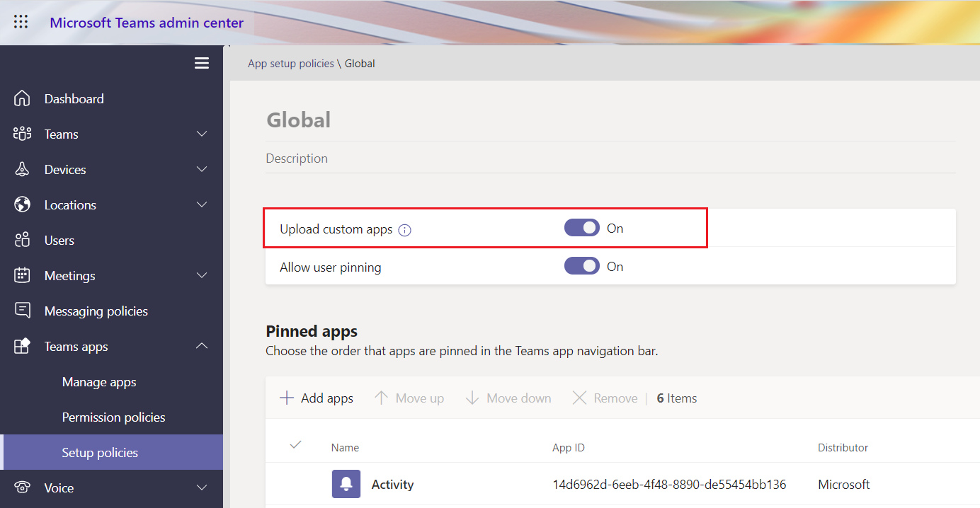The height and width of the screenshot is (508, 980).
Task: Collapse the Teams apps section chevron
Action: coord(202,346)
